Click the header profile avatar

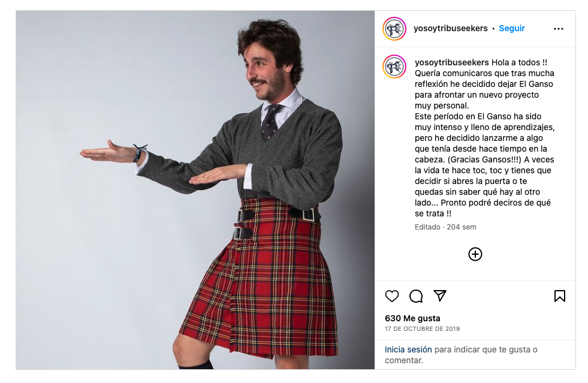pyautogui.click(x=394, y=29)
